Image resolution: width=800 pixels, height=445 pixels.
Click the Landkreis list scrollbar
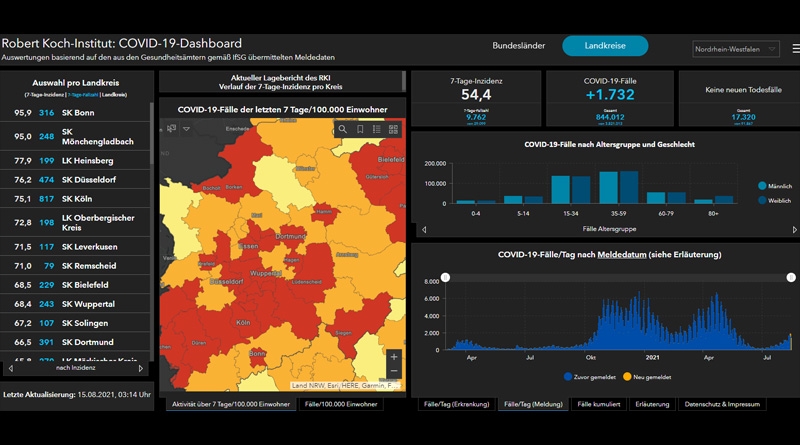(x=152, y=134)
